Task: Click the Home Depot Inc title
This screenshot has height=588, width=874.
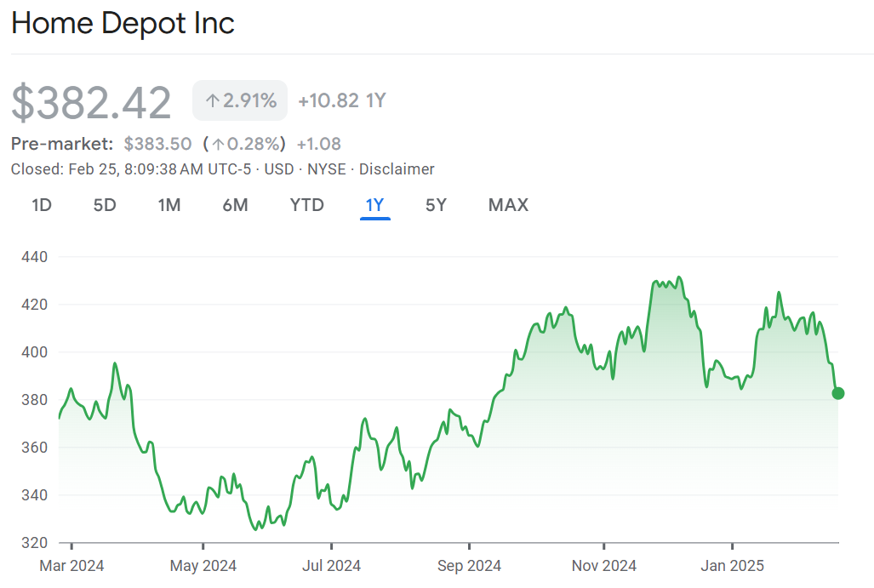Action: pos(123,24)
